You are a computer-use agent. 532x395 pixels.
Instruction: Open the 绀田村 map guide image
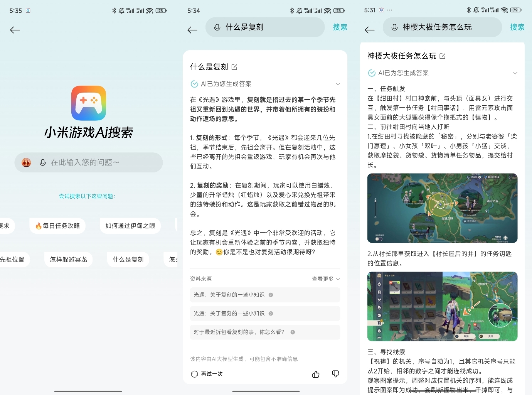(443, 208)
